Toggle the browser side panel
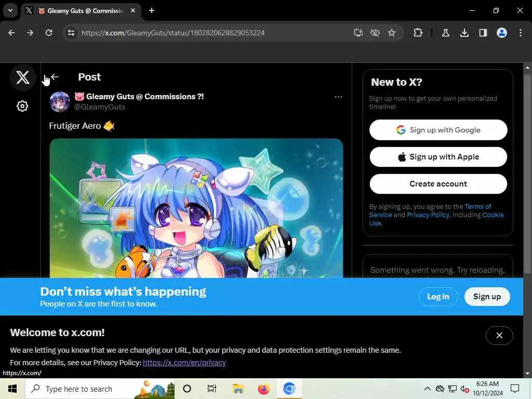This screenshot has height=399, width=532. coord(483,33)
